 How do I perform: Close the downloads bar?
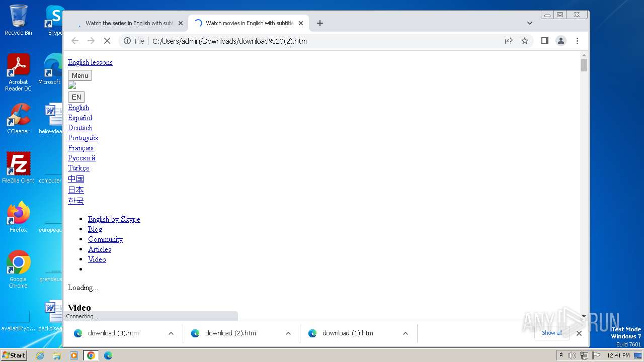point(579,333)
